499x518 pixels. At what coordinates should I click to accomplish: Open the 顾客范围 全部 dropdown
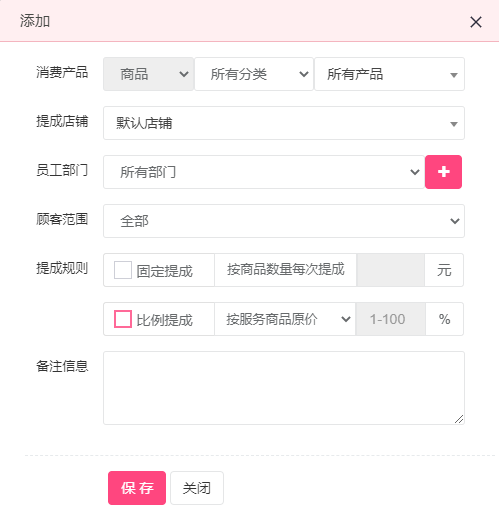point(284,221)
